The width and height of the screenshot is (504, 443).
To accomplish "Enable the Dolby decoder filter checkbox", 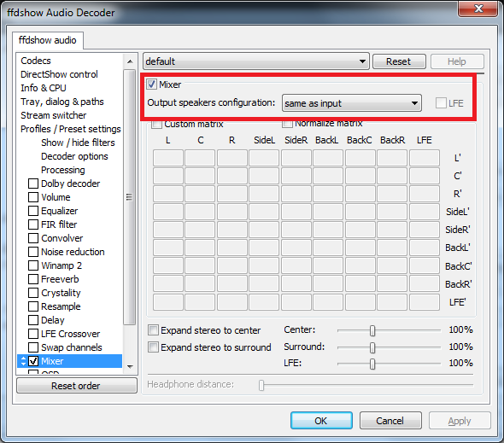I will click(33, 184).
